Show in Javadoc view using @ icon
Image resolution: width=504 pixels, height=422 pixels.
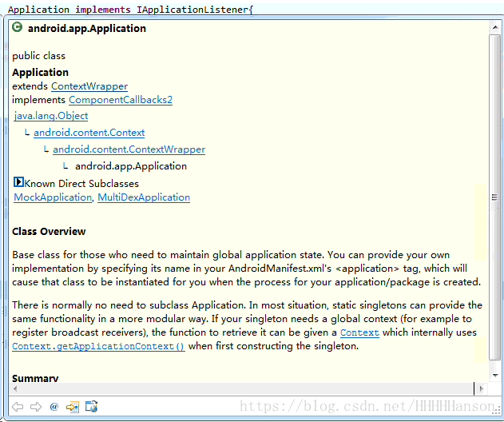[x=54, y=407]
